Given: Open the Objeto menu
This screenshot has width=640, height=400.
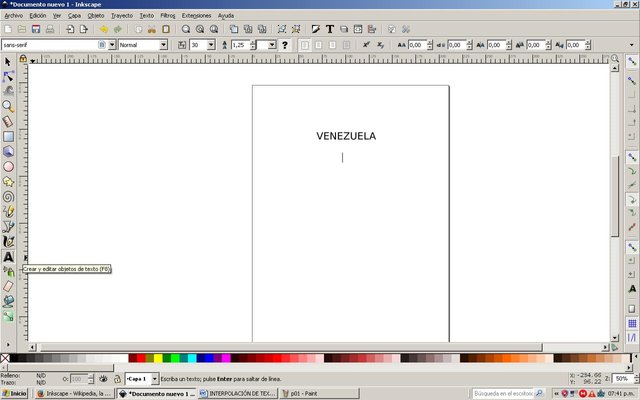Looking at the screenshot, I should (x=96, y=16).
